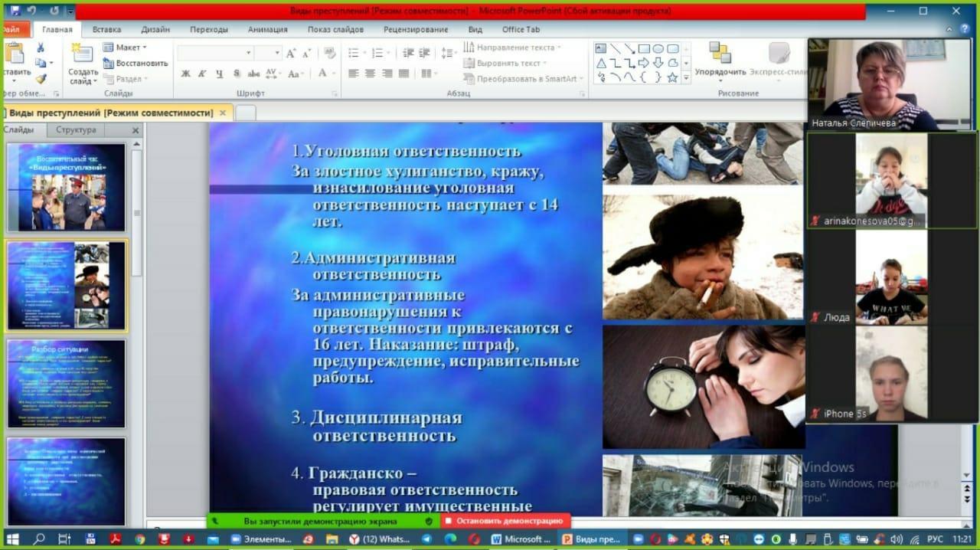Close the Виды преступлений document tab
Viewport: 980px width, 550px height.
point(223,113)
